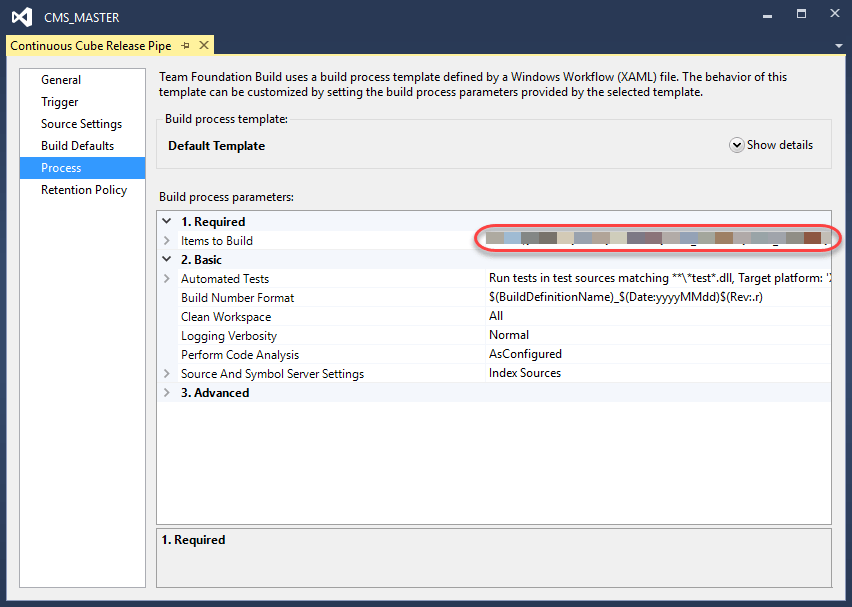
Task: Click the Automated Tests value text
Action: [x=660, y=278]
